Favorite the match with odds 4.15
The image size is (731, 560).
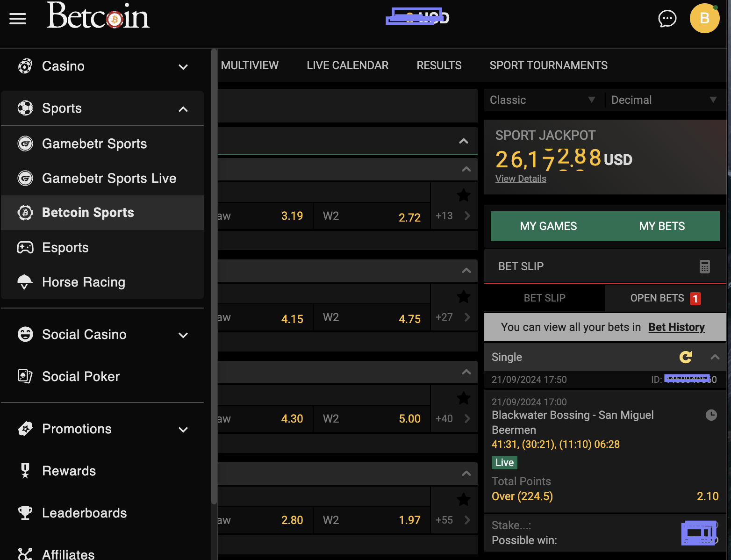(463, 296)
